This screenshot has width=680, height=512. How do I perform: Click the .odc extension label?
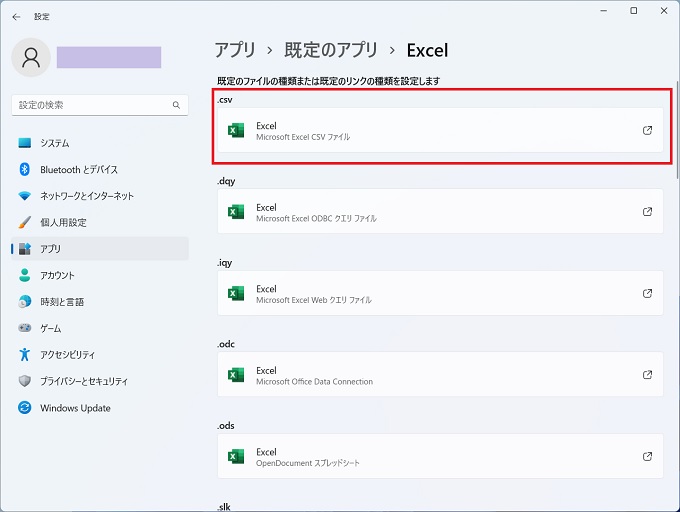[x=226, y=344]
